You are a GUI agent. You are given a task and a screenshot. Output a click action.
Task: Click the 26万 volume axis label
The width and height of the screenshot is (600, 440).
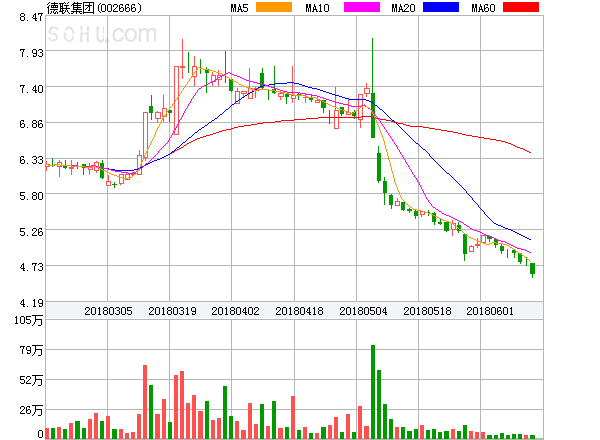pos(31,411)
